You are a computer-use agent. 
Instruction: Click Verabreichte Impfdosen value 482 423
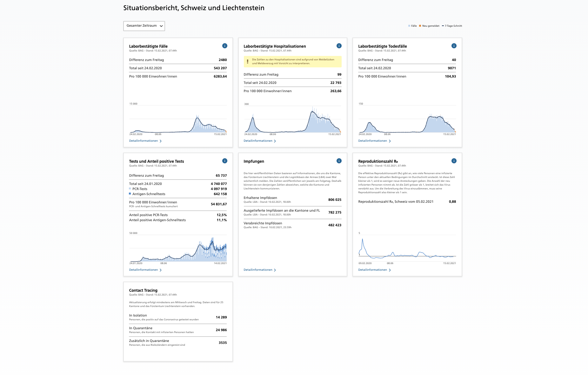pos(335,225)
